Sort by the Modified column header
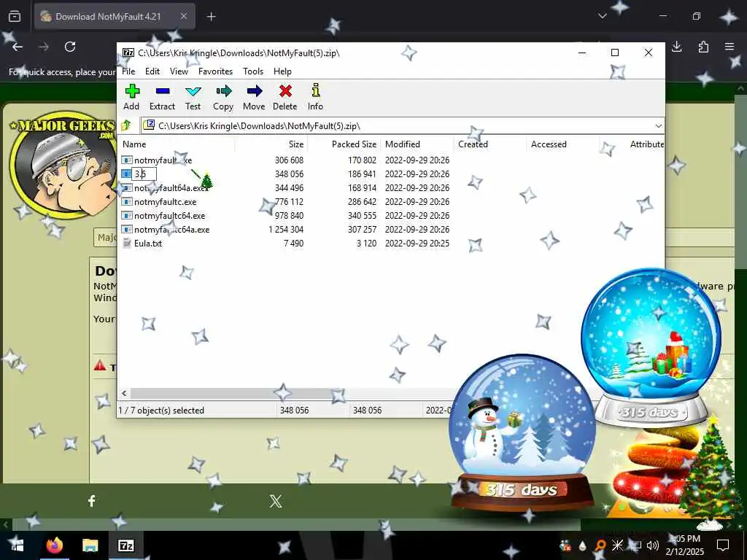 417,144
